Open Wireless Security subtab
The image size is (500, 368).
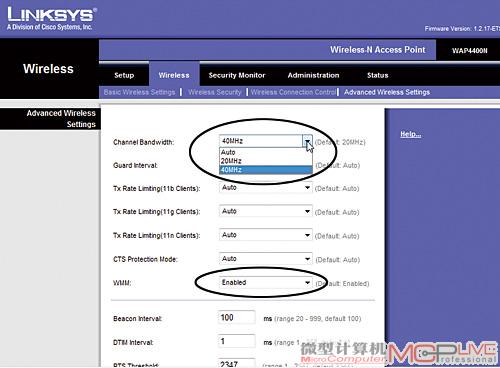[x=215, y=92]
